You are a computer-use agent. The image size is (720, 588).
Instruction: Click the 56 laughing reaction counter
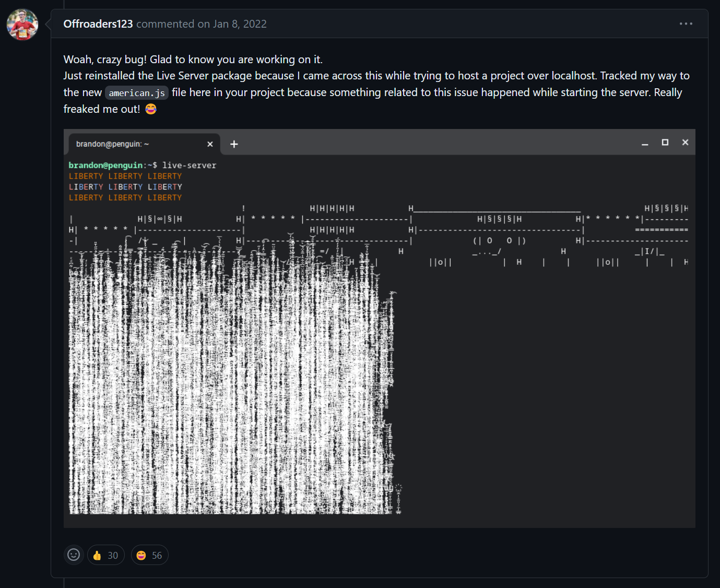click(157, 555)
